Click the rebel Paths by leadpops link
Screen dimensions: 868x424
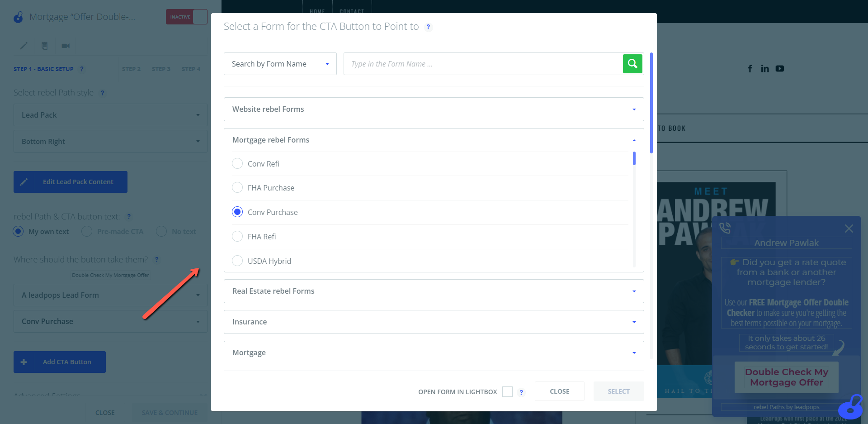click(787, 407)
